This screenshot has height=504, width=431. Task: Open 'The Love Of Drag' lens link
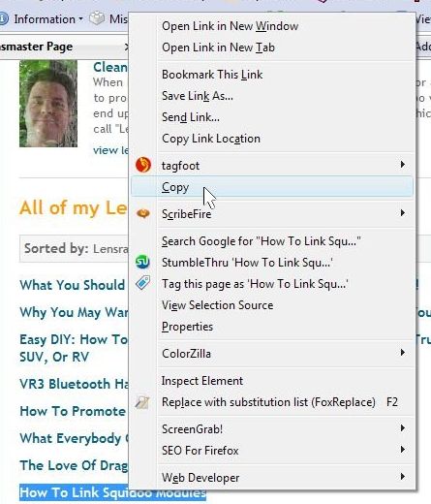click(x=74, y=465)
